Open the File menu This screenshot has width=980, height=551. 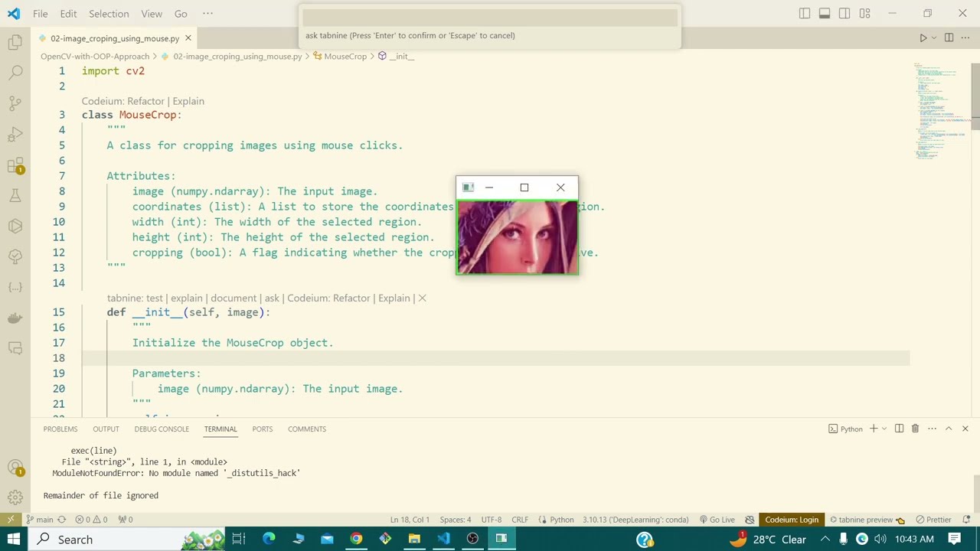(x=41, y=13)
